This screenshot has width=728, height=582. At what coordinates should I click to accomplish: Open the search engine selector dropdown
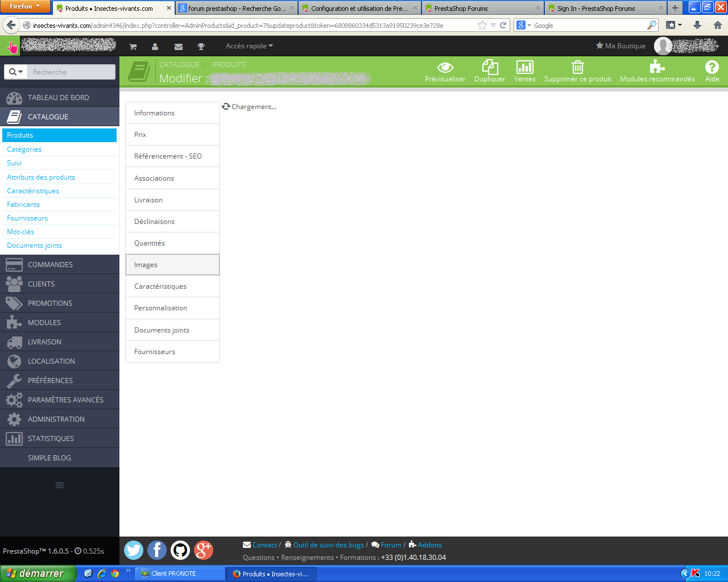coord(523,26)
